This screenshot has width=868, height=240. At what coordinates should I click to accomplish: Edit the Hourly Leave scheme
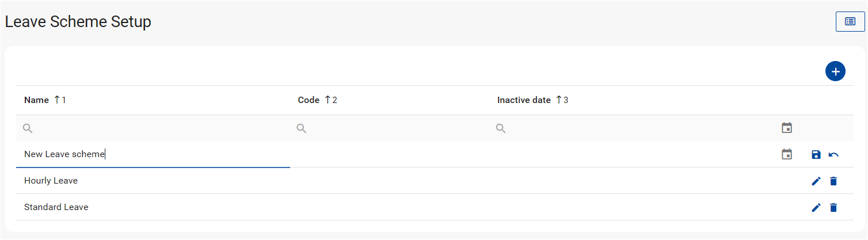click(816, 181)
